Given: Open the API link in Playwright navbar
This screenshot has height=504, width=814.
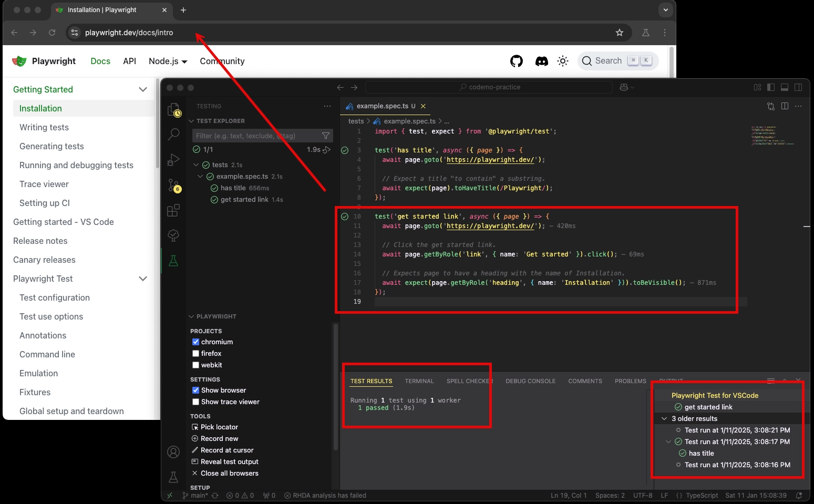Looking at the screenshot, I should pyautogui.click(x=129, y=61).
